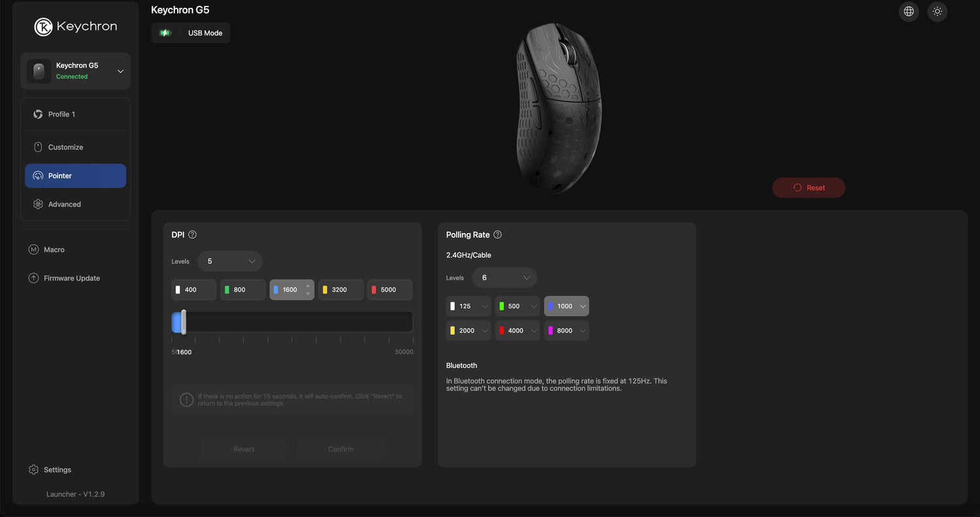Click the DPI help question mark icon
Image resolution: width=980 pixels, height=517 pixels.
coord(192,235)
